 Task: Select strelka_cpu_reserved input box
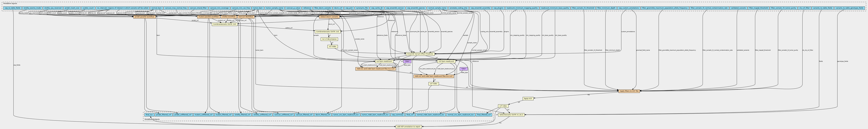[x=53, y=8]
